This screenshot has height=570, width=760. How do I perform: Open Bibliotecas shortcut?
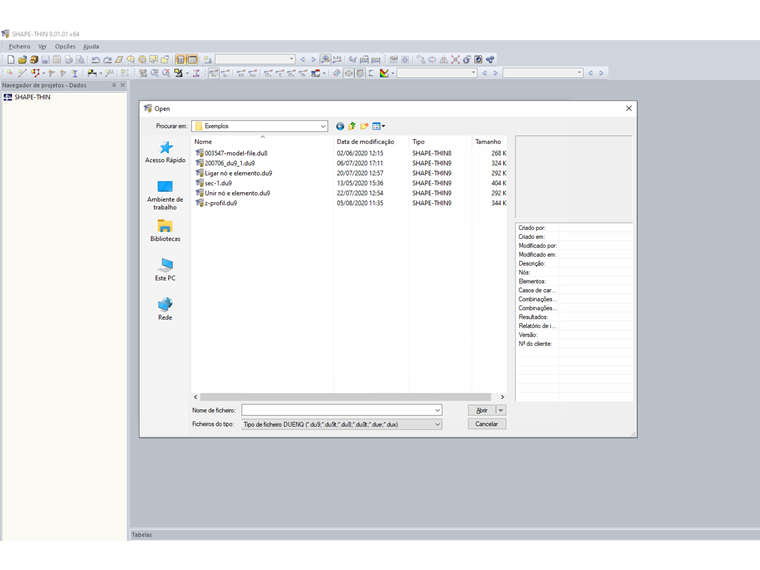pos(165,231)
